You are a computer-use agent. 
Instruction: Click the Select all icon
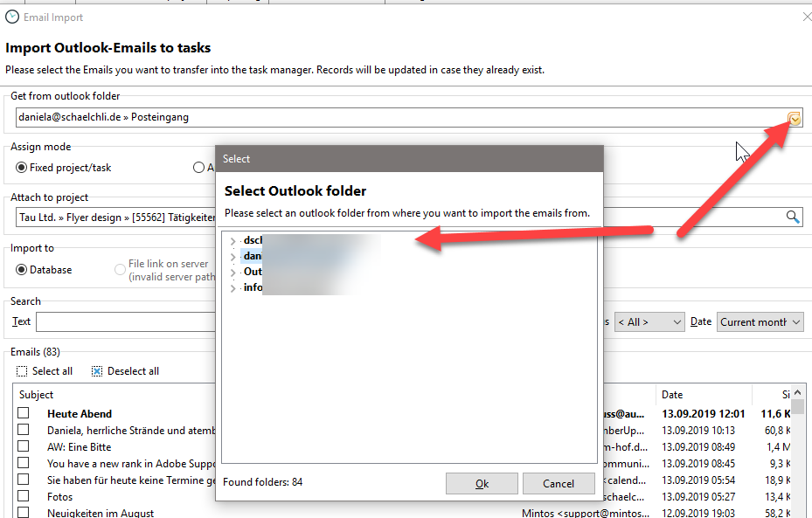coord(22,371)
